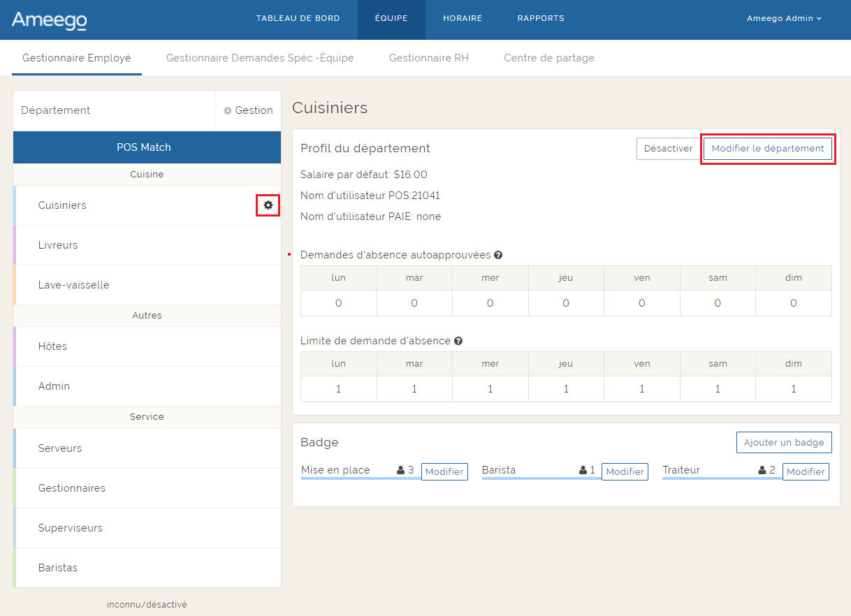Click the Ajouter un badge button
This screenshot has height=616, width=851.
click(784, 442)
